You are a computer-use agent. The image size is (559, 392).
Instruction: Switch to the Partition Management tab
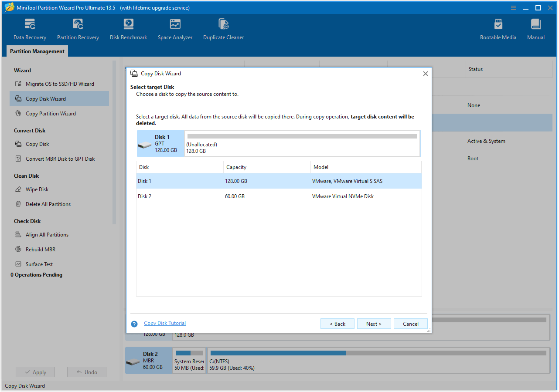pyautogui.click(x=37, y=51)
